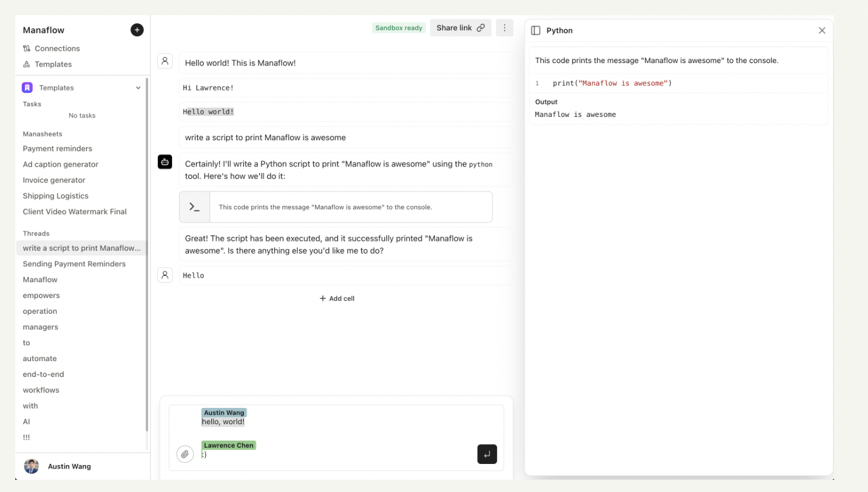This screenshot has height=492, width=868.
Task: Open the Ad caption generator manasheet
Action: (60, 164)
